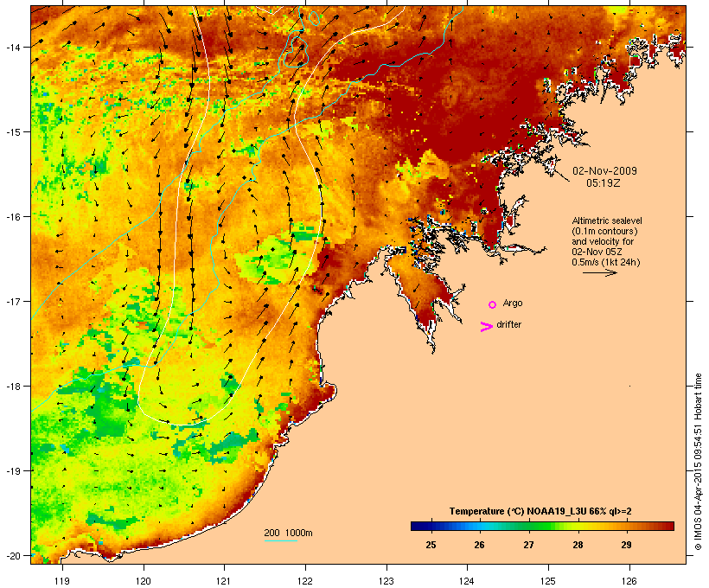Click the 'drifter' legend label

508,324
